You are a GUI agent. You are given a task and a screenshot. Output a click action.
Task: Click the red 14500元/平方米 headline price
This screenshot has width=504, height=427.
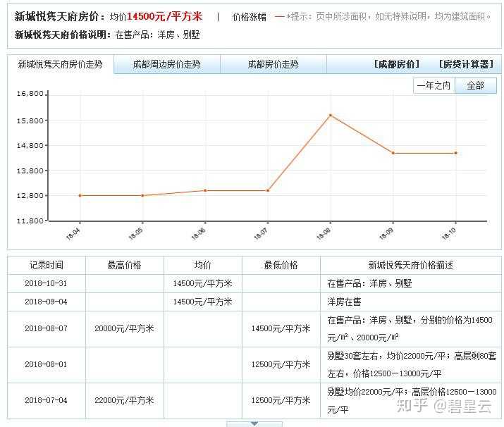[x=164, y=16]
